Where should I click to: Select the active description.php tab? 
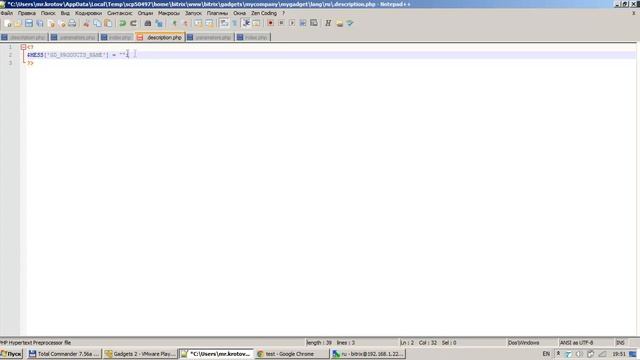click(x=161, y=37)
